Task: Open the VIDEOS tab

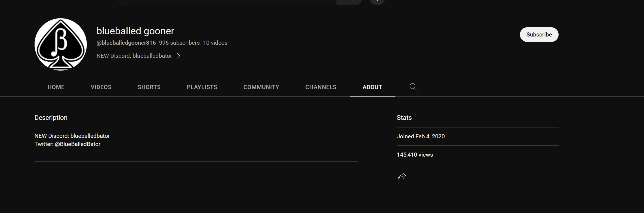Action: 101,87
